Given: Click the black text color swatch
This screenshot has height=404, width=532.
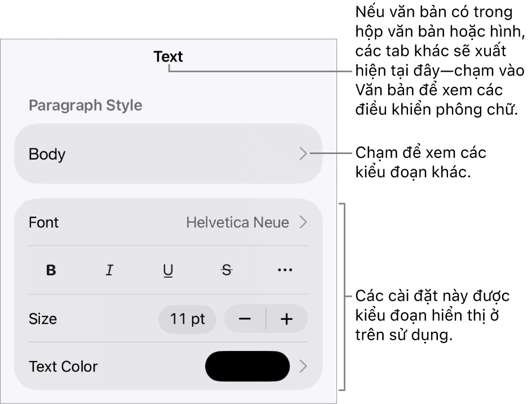Looking at the screenshot, I should click(247, 367).
